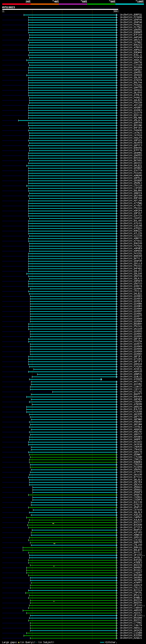The width and height of the screenshot is (146, 644).
Task: Select the UniRef100_Q43938 label
Action: coord(131,445)
